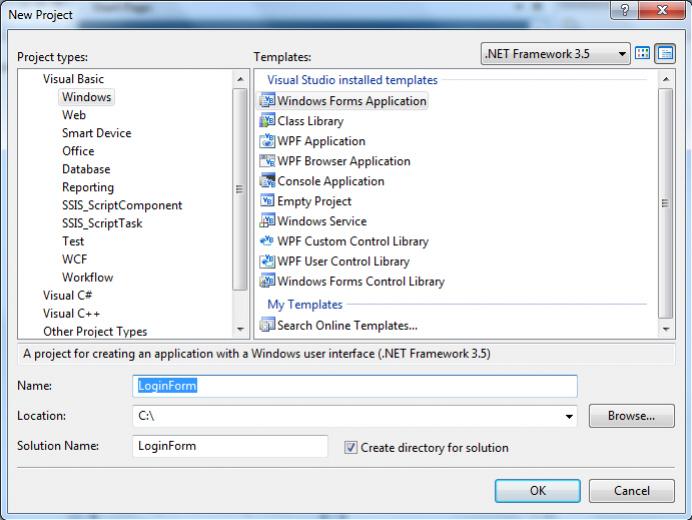Screen dimensions: 692x520
Task: Click the WPF User Control Library icon
Action: pos(267,261)
